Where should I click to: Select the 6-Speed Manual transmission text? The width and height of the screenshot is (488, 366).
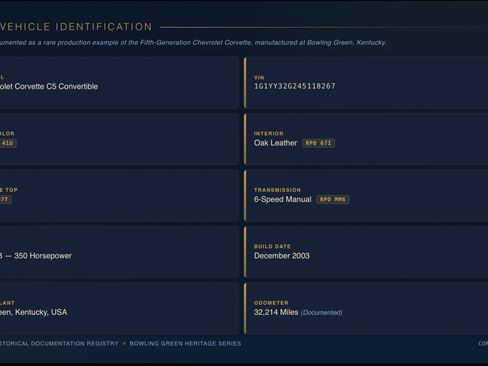282,199
